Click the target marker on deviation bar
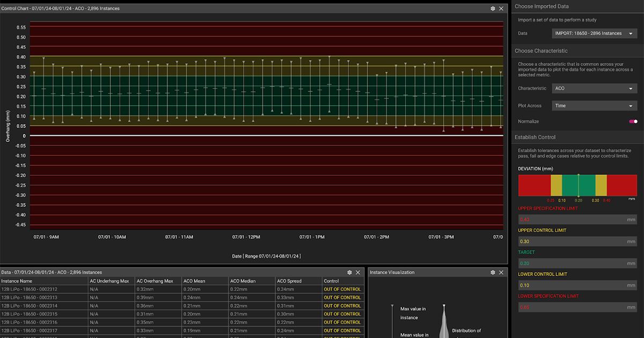The width and height of the screenshot is (644, 338). (x=579, y=185)
